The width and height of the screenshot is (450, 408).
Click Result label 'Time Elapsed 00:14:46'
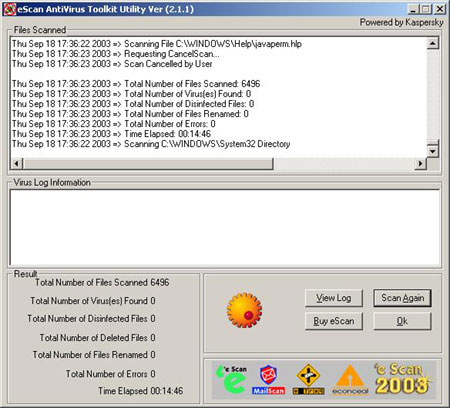pos(140,391)
